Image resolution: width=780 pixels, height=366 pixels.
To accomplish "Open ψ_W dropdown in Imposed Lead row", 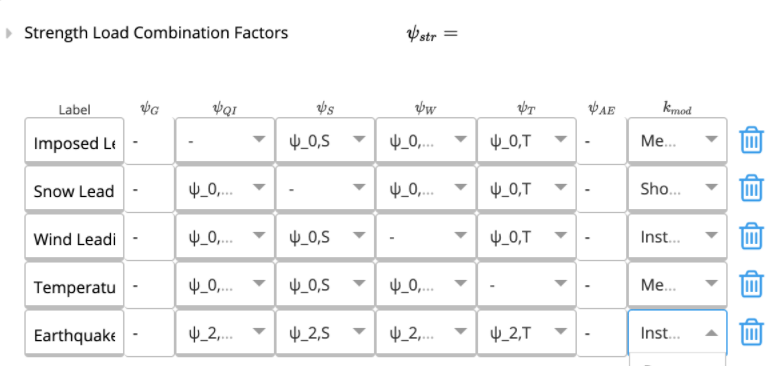I will [426, 140].
